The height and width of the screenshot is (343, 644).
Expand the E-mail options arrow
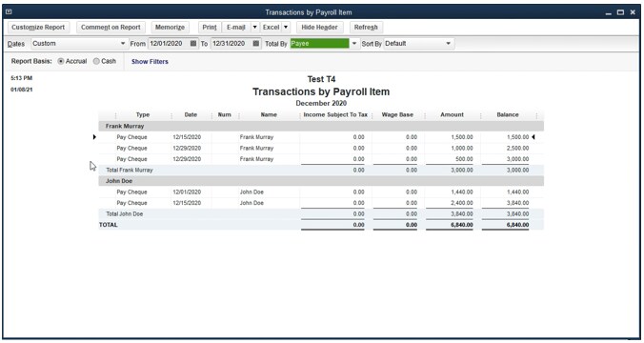pos(254,27)
